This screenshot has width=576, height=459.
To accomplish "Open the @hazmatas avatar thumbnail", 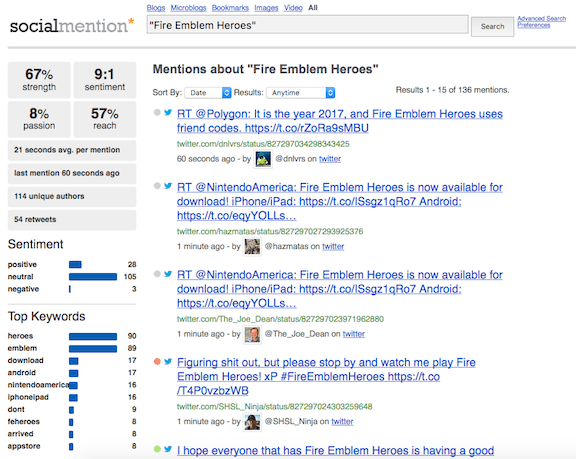I will tap(252, 246).
